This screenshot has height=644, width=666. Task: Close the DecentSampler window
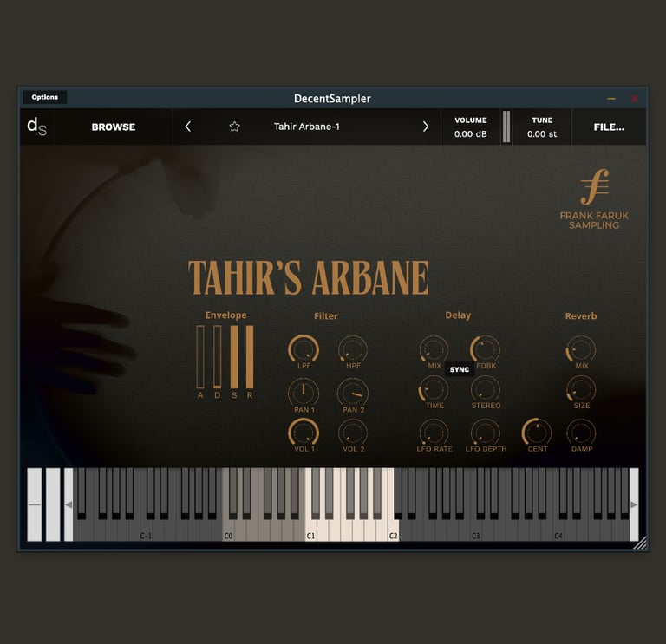coord(634,99)
